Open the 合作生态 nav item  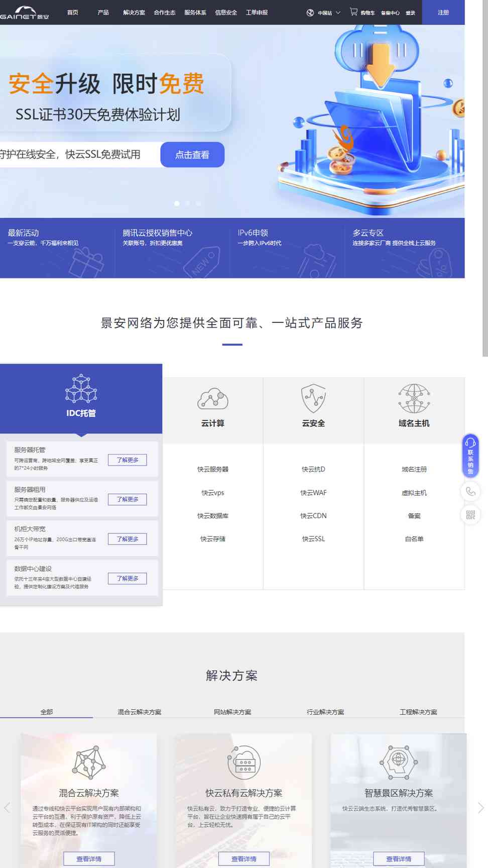click(x=165, y=13)
